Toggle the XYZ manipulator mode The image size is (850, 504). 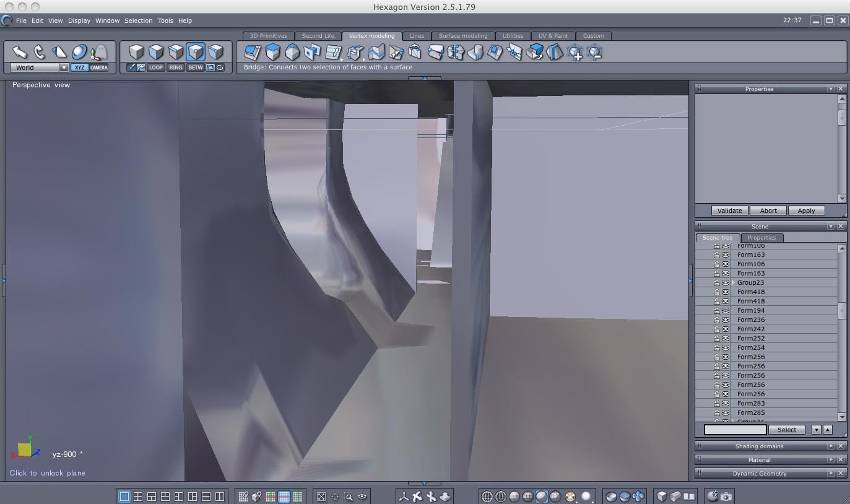click(79, 67)
